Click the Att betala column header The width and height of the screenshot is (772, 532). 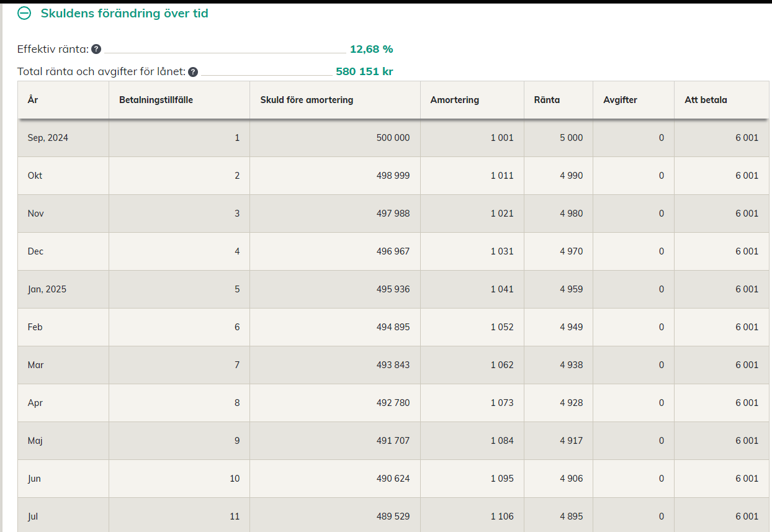tap(706, 100)
